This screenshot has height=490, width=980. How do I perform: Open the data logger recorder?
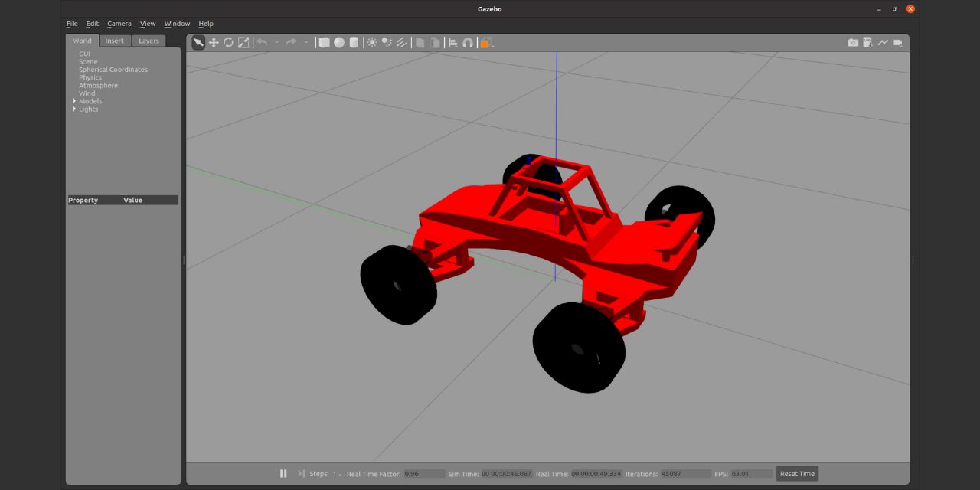click(867, 43)
